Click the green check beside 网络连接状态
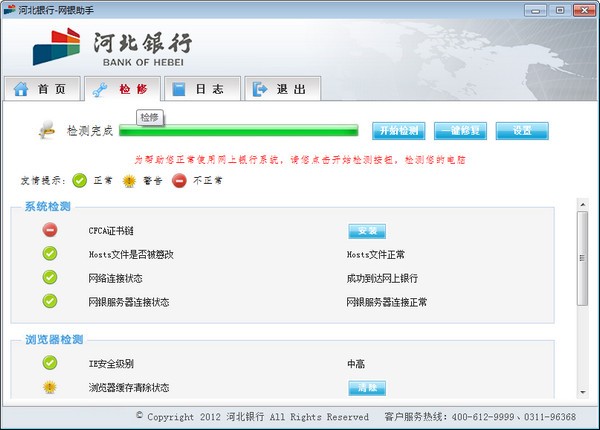 click(50, 277)
